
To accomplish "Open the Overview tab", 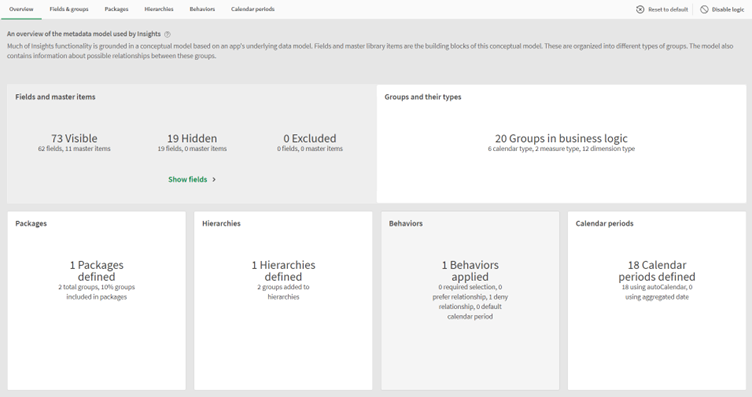I will coord(21,9).
